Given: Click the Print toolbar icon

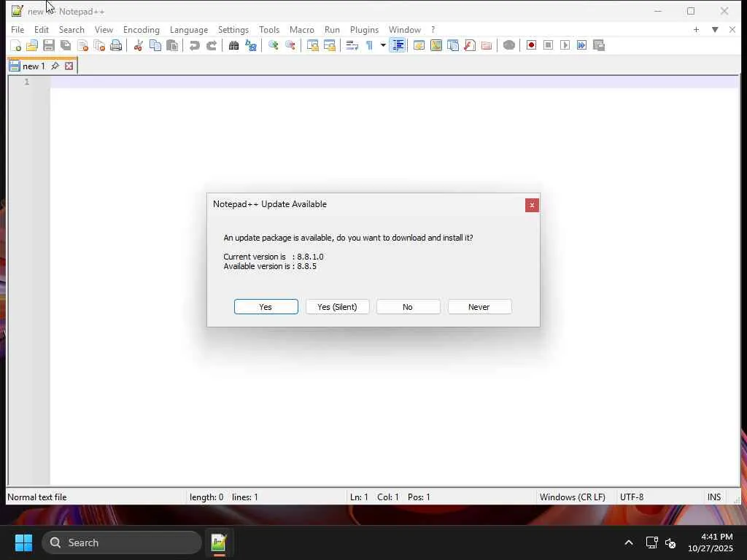Looking at the screenshot, I should (x=116, y=45).
